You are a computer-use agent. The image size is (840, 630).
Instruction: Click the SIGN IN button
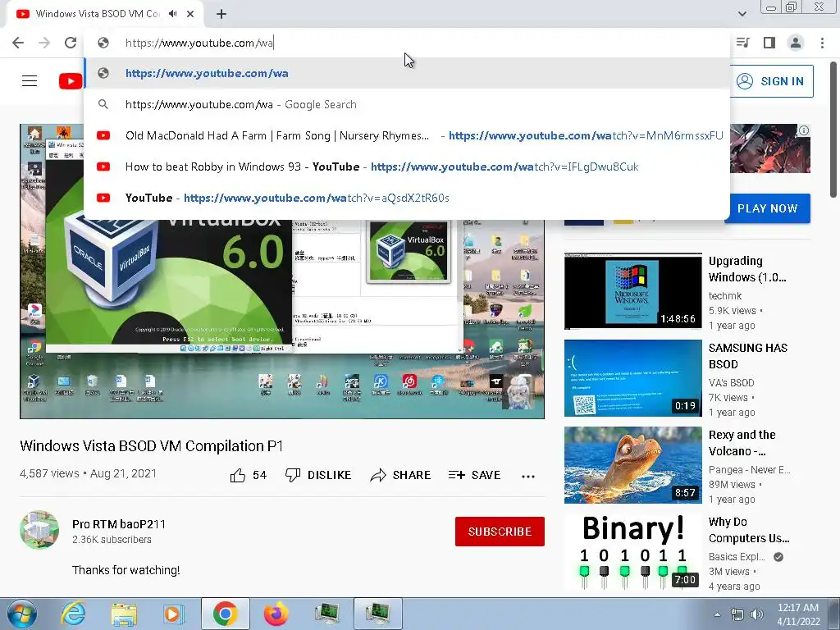coord(771,81)
